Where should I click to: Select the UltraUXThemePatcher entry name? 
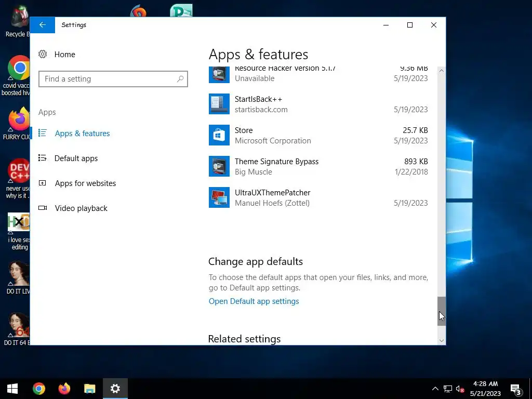[272, 193]
